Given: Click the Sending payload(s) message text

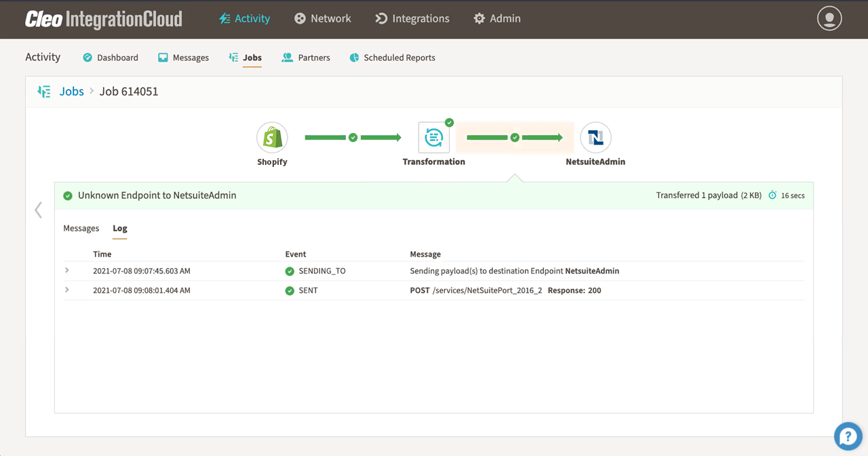Looking at the screenshot, I should 515,271.
